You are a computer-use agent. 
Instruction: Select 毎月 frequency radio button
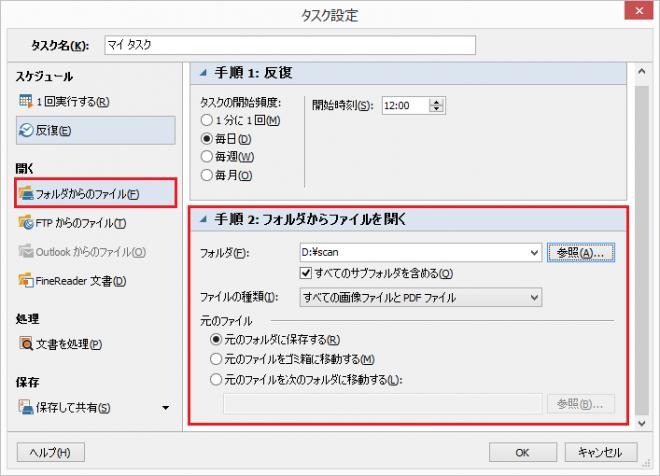(207, 175)
